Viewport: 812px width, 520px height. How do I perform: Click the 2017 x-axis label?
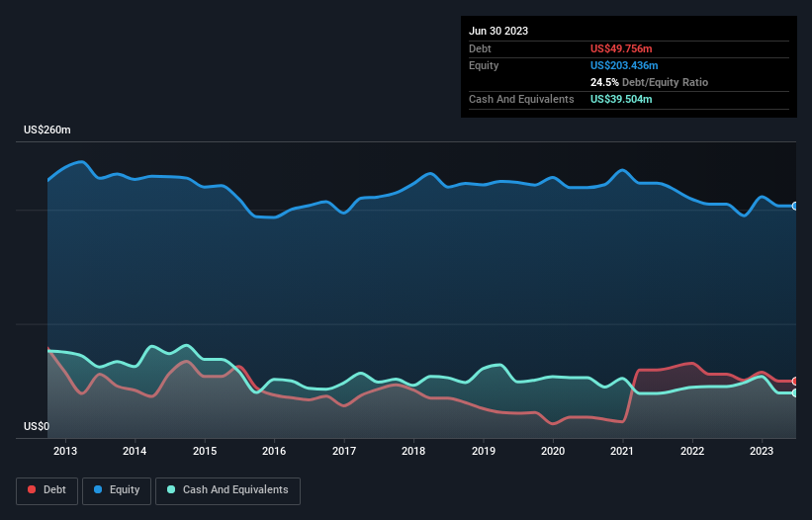click(344, 451)
